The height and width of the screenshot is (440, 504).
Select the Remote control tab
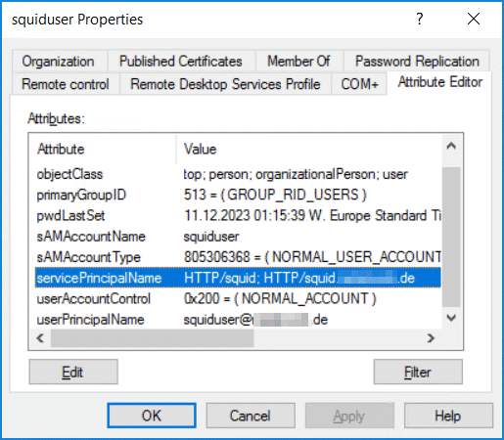[x=66, y=84]
